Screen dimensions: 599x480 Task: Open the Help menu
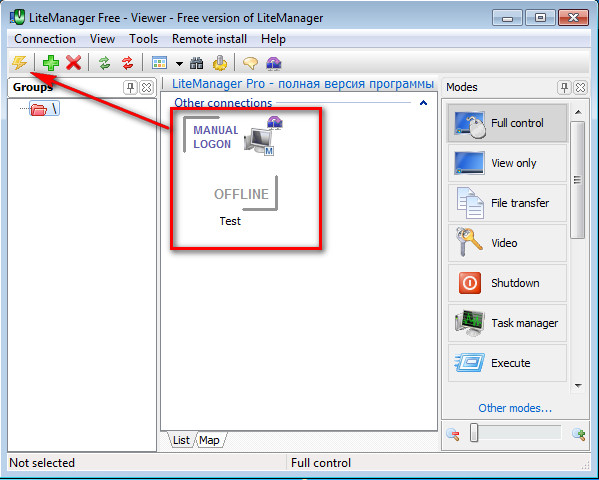(x=274, y=39)
